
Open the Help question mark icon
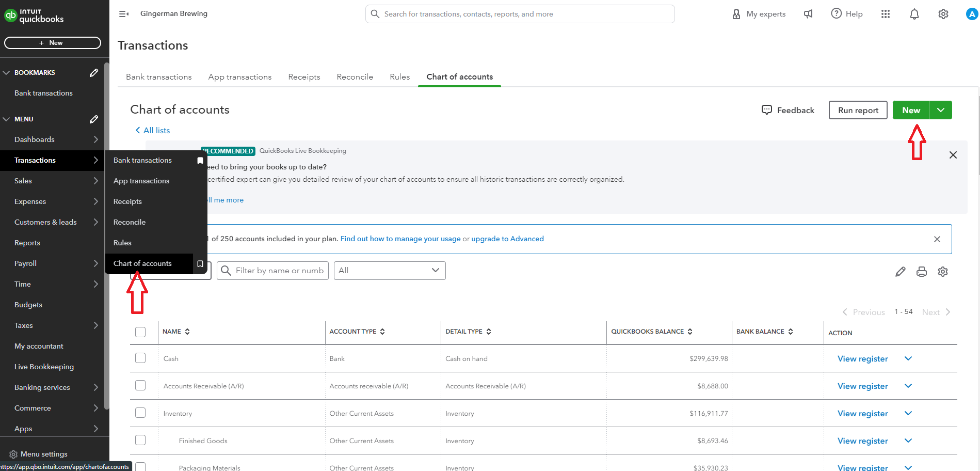[836, 13]
